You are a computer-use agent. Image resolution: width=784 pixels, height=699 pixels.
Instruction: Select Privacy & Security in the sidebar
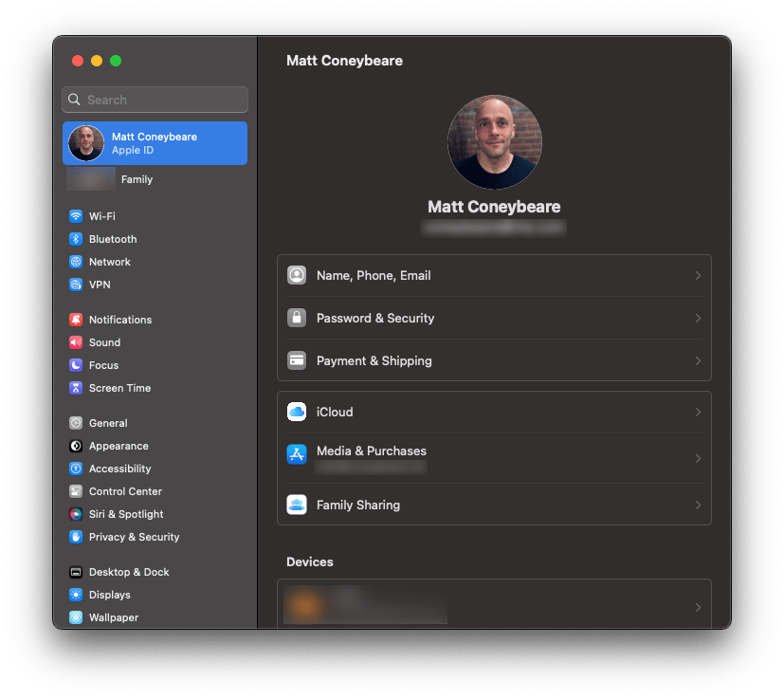(x=133, y=537)
